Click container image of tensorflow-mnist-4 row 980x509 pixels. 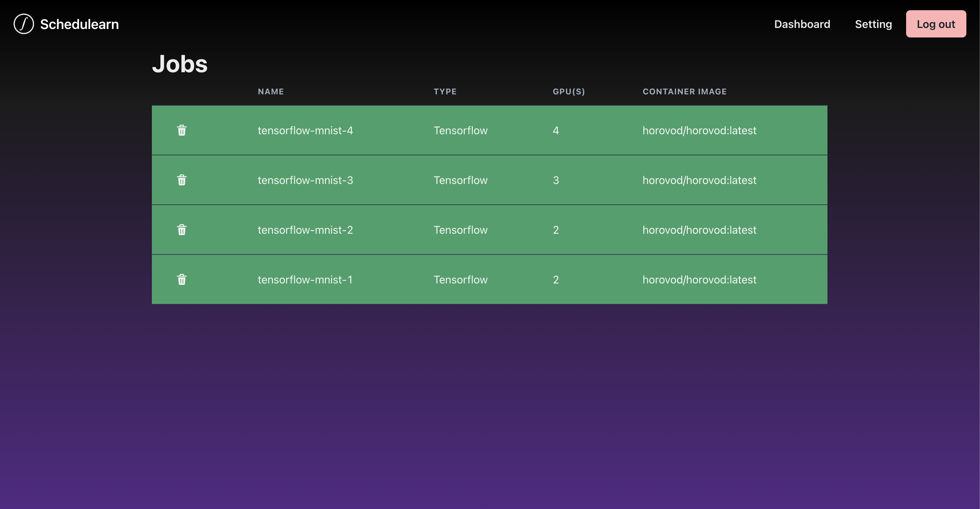click(699, 130)
